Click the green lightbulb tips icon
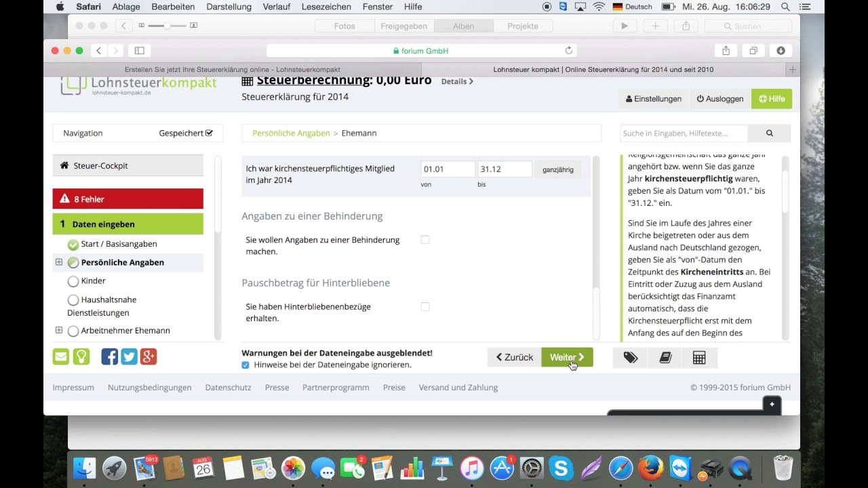 (x=81, y=357)
